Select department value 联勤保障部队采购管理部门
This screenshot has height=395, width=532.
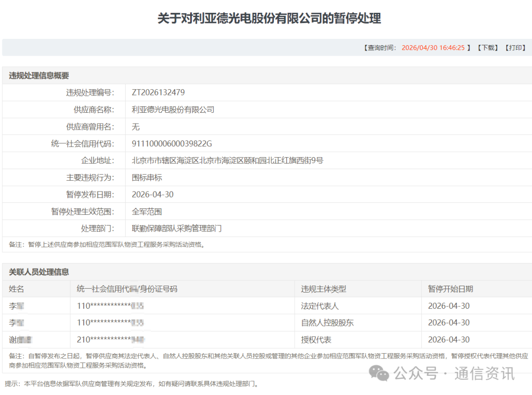pos(177,229)
